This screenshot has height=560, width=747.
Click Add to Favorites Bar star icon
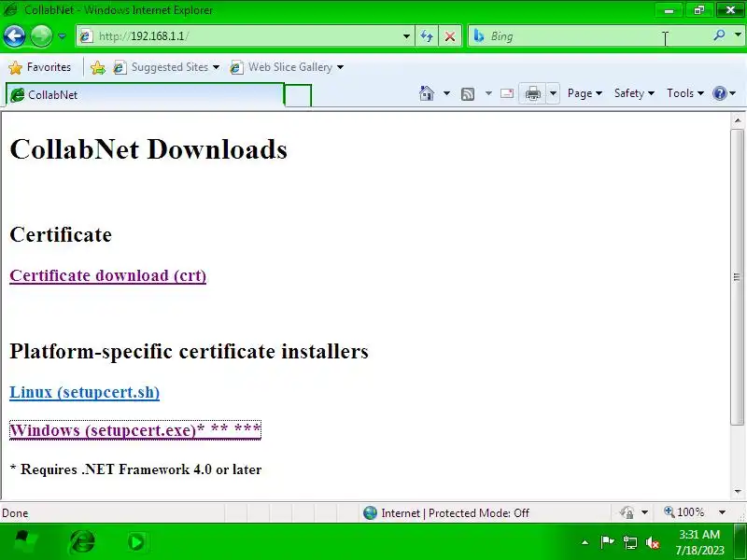pos(98,67)
